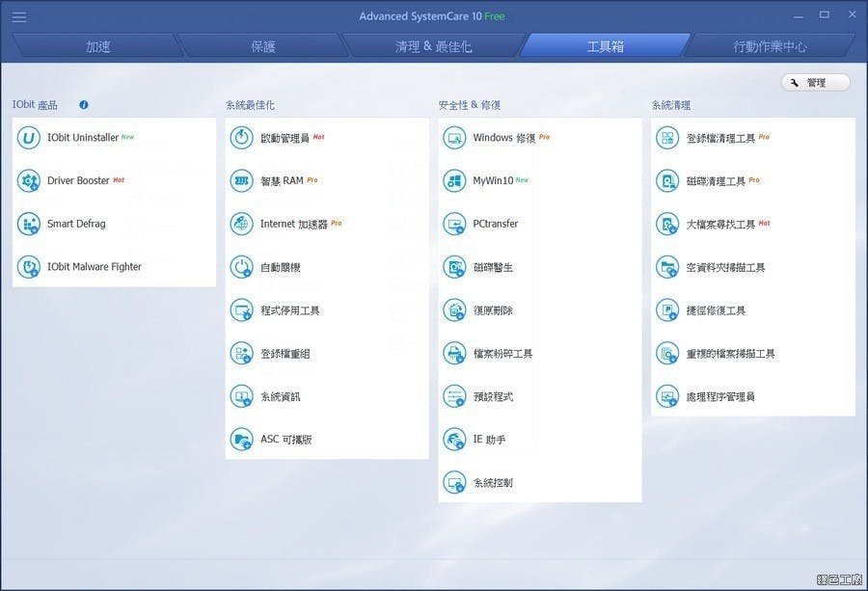This screenshot has width=868, height=591.
Task: Click the MyWin10 icon
Action: (454, 180)
